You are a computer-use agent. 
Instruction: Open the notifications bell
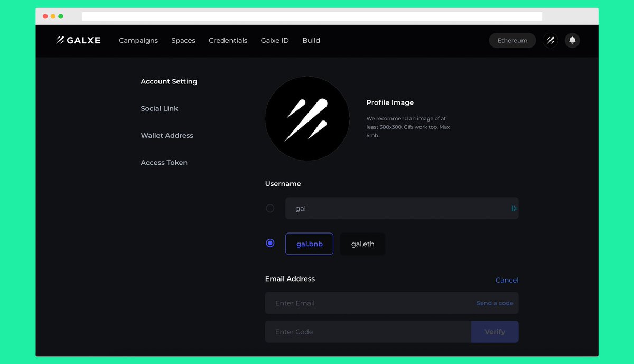coord(572,40)
